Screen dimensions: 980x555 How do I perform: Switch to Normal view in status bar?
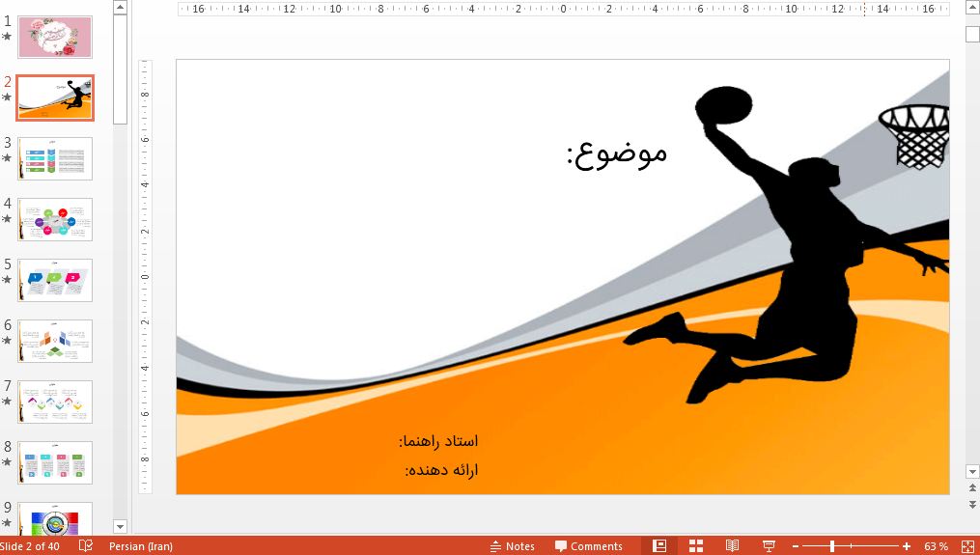pyautogui.click(x=659, y=546)
